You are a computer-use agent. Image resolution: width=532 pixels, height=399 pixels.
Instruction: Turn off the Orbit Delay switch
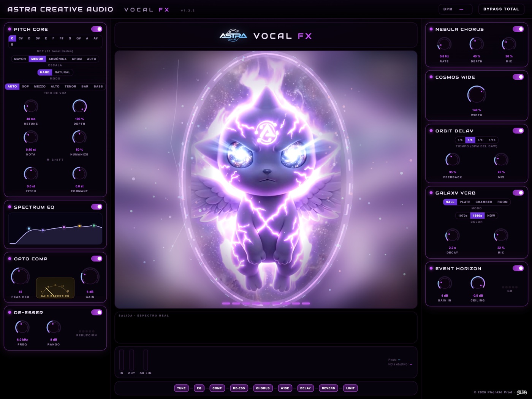518,131
